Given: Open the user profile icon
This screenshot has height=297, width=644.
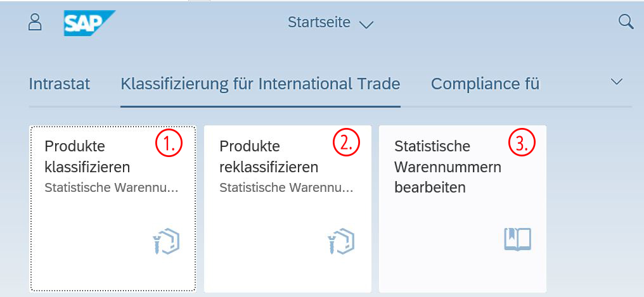Looking at the screenshot, I should [x=35, y=22].
